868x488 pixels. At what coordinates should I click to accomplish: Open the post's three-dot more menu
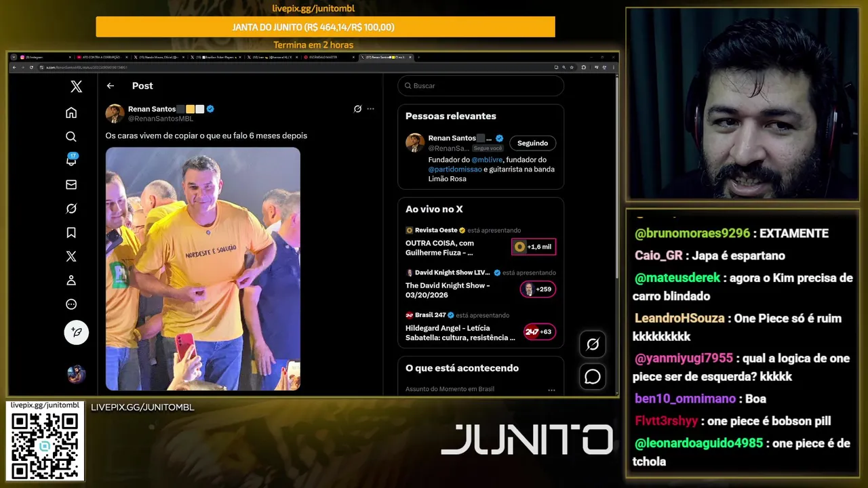point(370,108)
